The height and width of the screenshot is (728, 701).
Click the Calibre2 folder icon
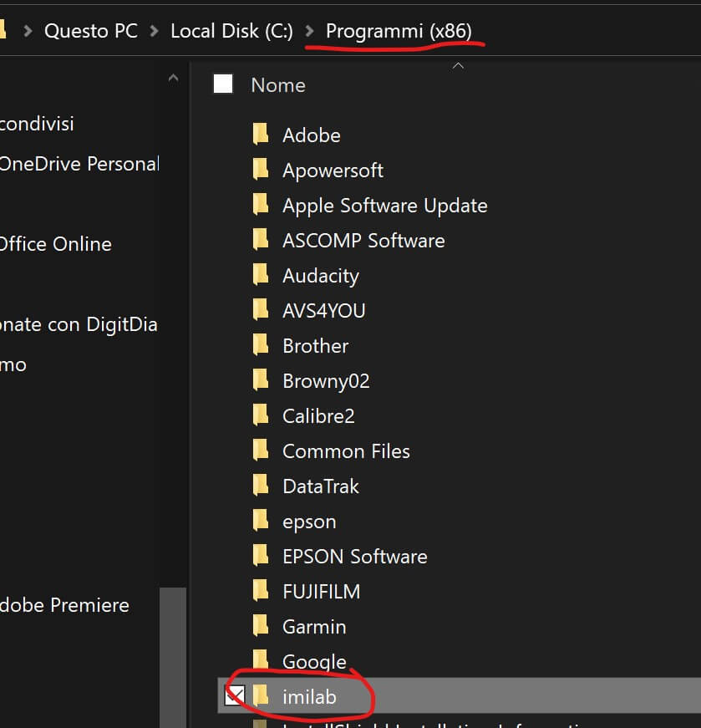pyautogui.click(x=261, y=415)
